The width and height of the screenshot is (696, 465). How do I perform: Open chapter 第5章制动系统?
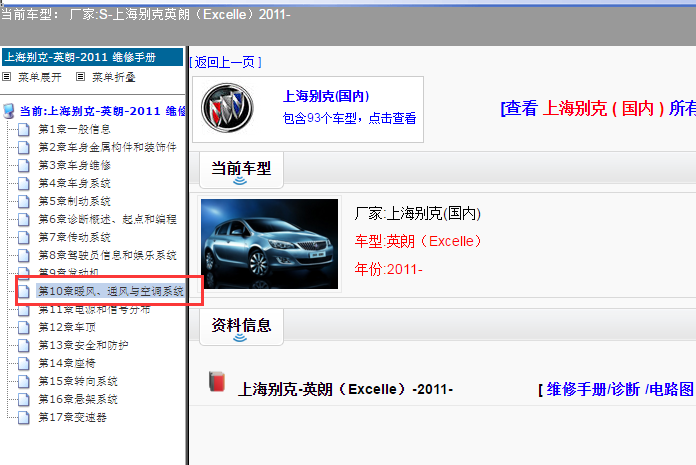coord(74,201)
